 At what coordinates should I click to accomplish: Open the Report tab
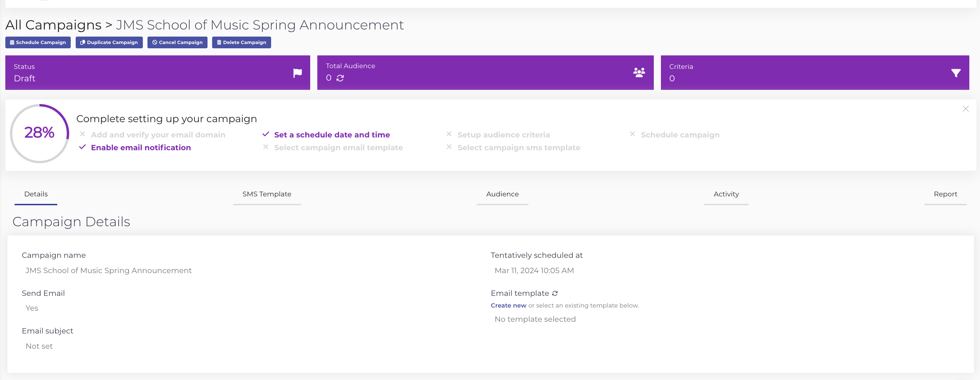tap(946, 194)
